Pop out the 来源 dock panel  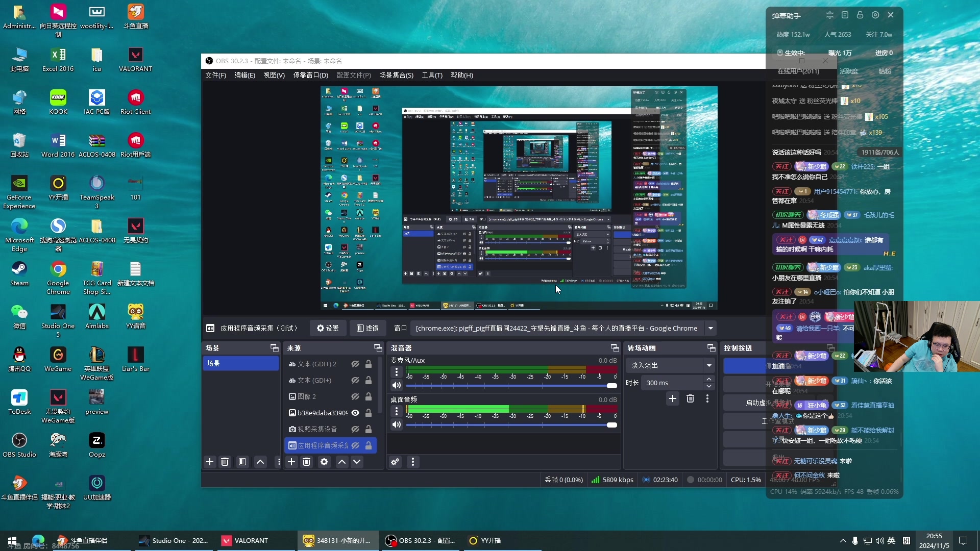(378, 348)
